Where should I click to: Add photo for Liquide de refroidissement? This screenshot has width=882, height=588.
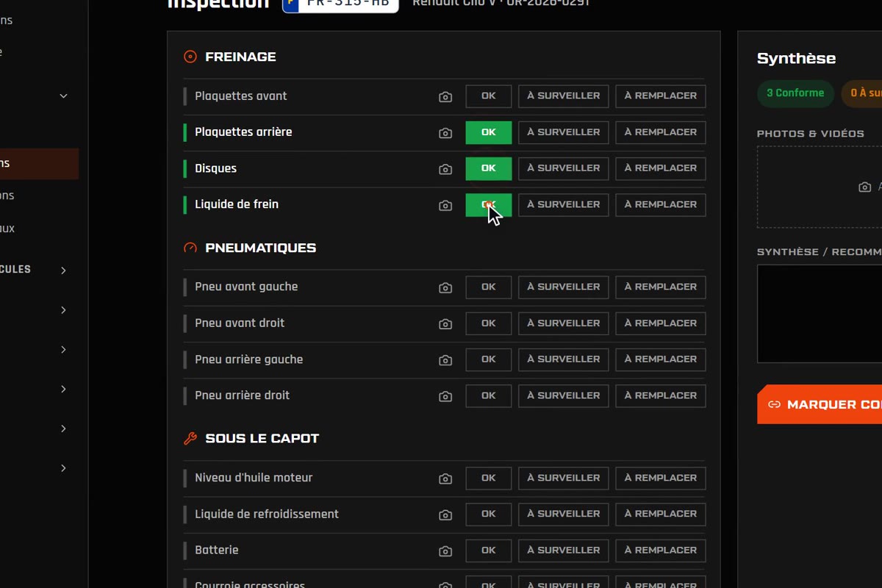(x=445, y=515)
